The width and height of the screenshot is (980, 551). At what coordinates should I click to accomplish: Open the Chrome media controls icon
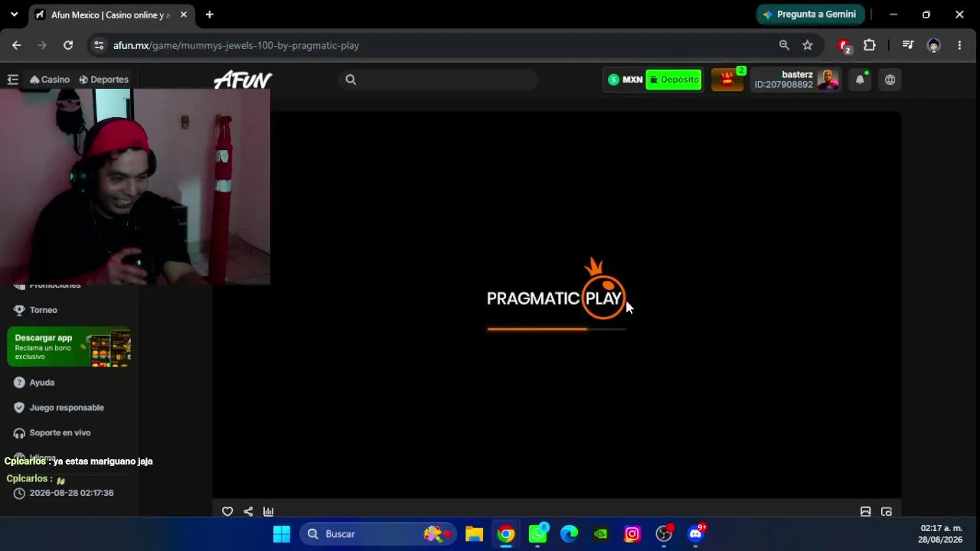pyautogui.click(x=908, y=45)
